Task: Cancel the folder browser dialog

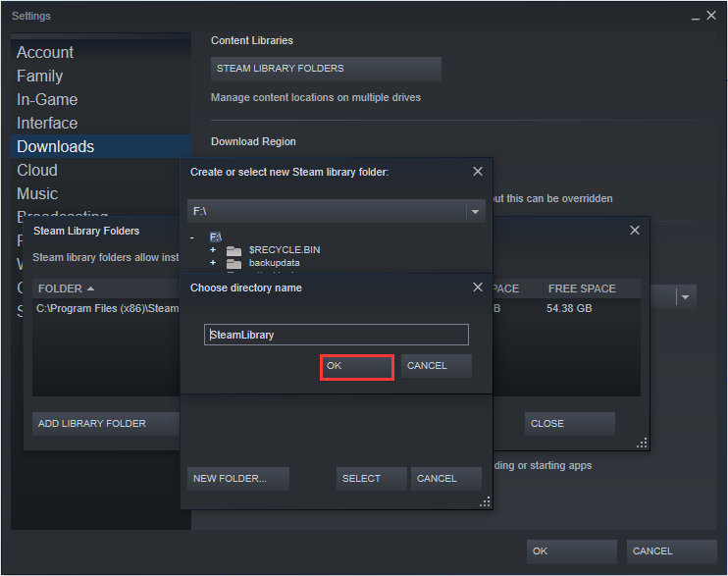Action: click(446, 479)
